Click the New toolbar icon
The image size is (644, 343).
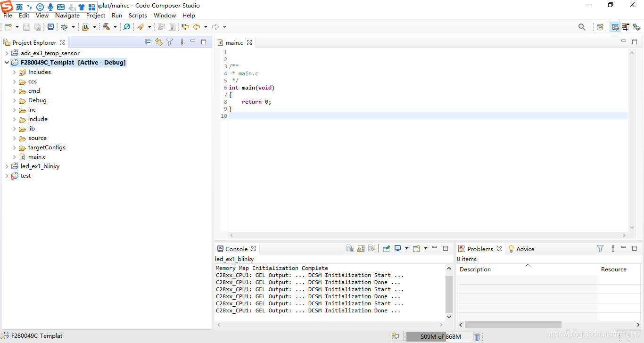[x=8, y=27]
